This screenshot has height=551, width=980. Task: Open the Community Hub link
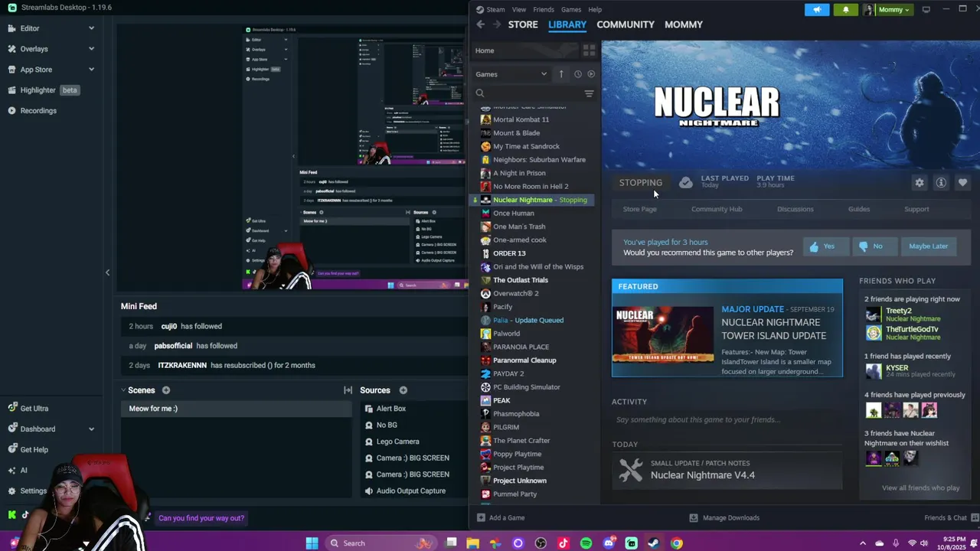pyautogui.click(x=717, y=209)
